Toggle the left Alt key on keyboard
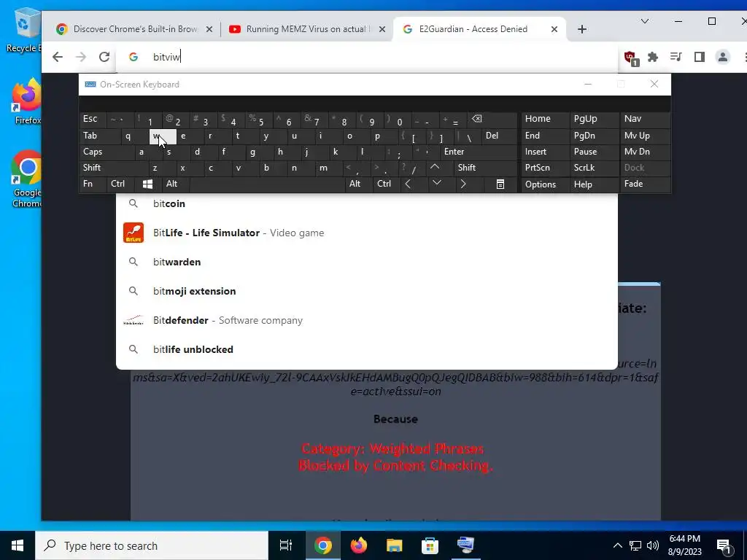The width and height of the screenshot is (747, 560). pos(175,184)
